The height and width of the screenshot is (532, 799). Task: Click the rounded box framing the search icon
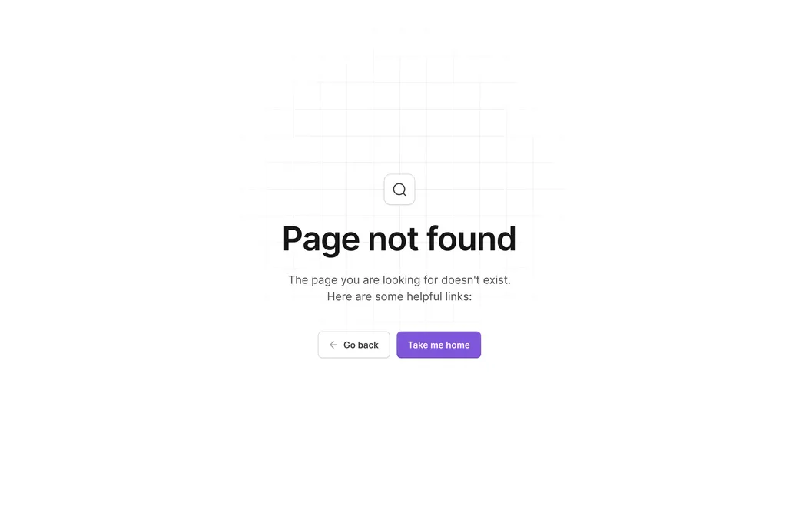coord(399,190)
